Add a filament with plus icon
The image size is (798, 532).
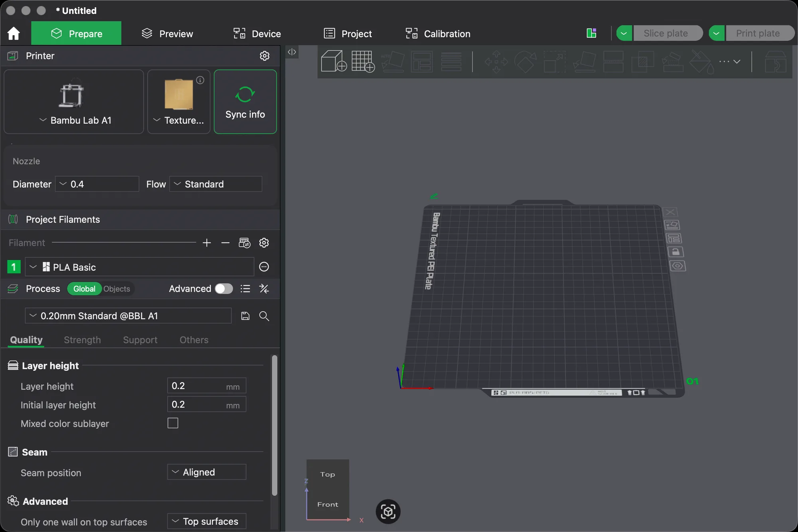pos(207,243)
